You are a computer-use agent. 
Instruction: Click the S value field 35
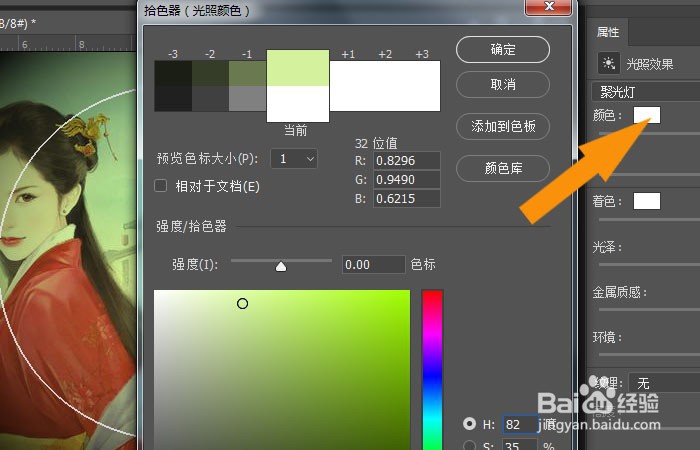point(521,445)
